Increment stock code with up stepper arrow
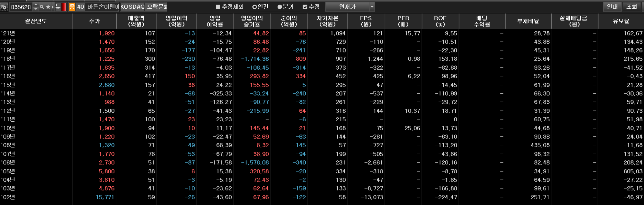644x205 pixels. tap(36, 5)
